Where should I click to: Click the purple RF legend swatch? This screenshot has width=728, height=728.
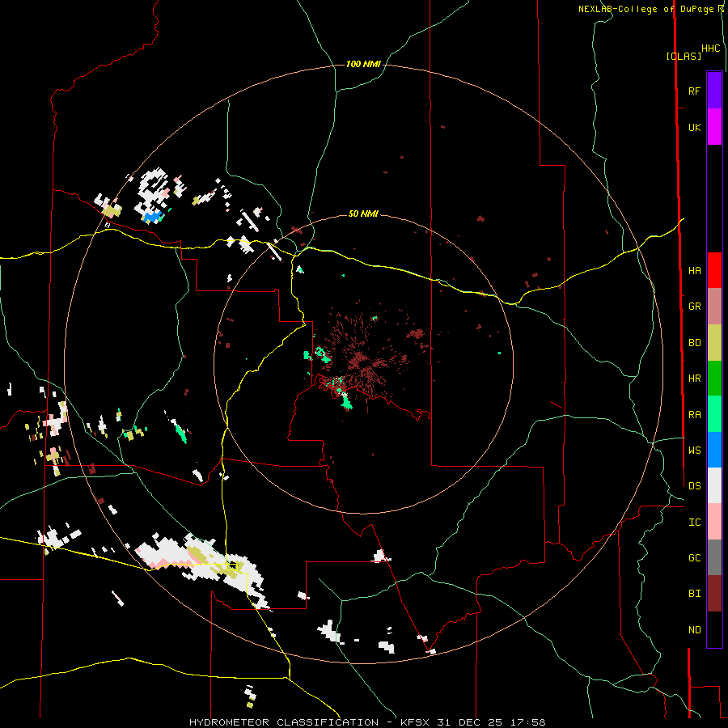(x=714, y=91)
